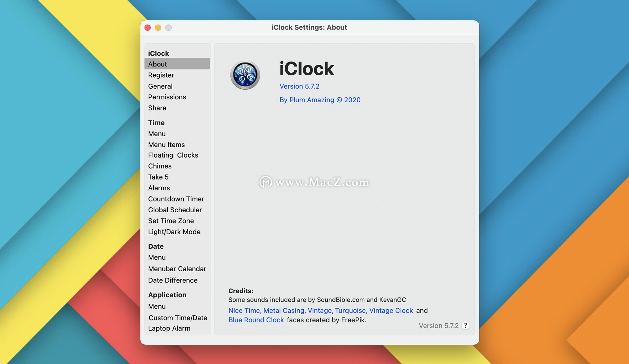Open Laptop Alarm settings
The width and height of the screenshot is (629, 364).
coord(169,328)
